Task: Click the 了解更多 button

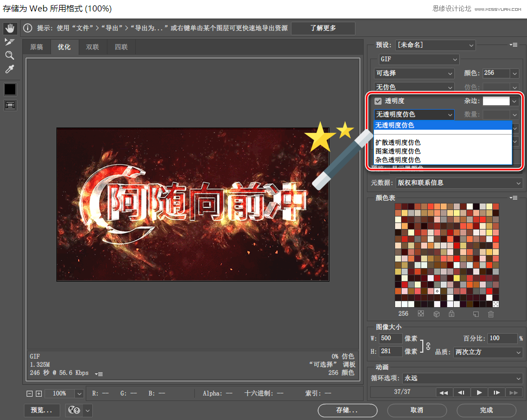Action: 322,28
